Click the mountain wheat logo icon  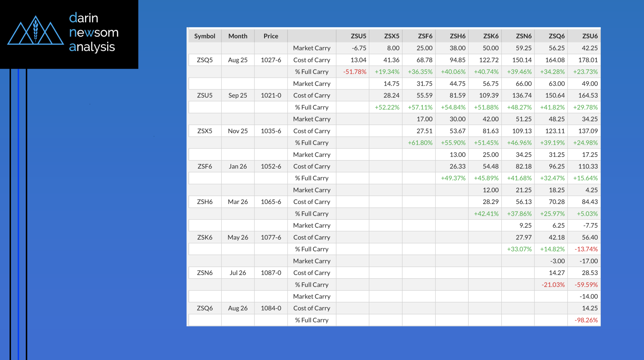coord(35,31)
